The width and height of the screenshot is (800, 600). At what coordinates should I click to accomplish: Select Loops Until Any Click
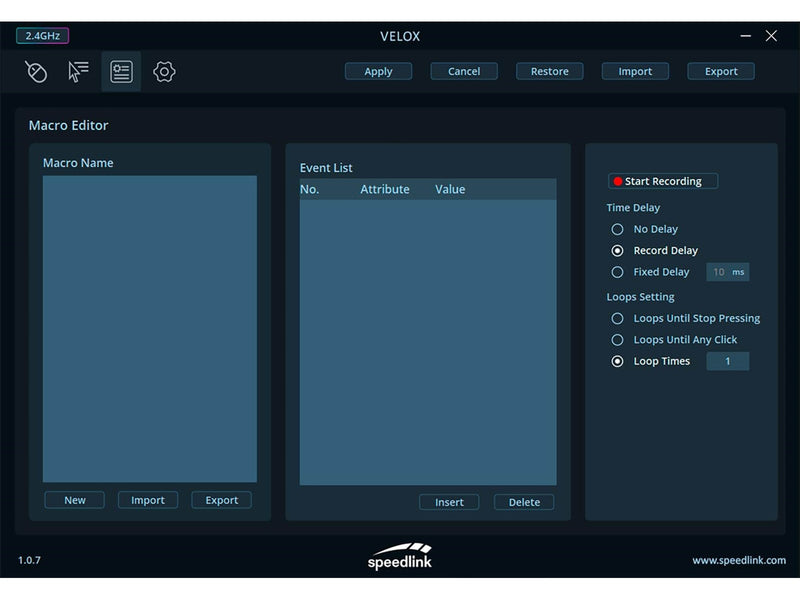point(617,340)
